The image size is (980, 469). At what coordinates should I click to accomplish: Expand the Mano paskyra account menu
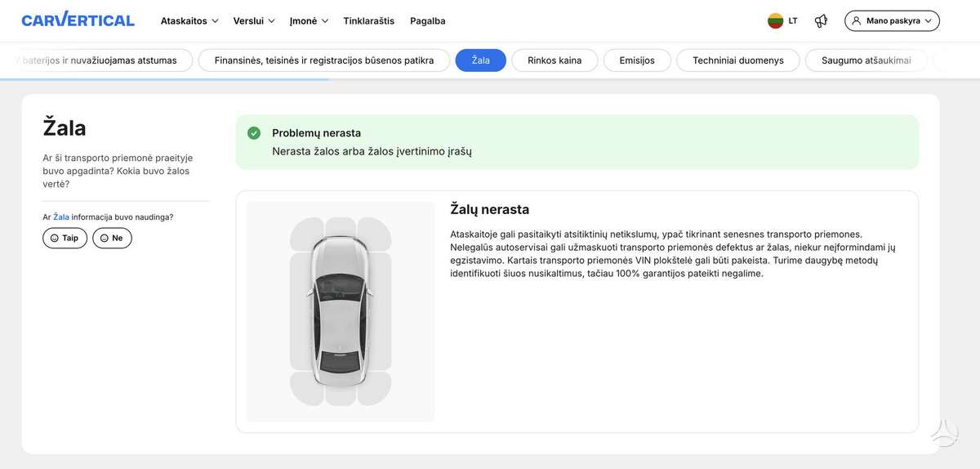pyautogui.click(x=892, y=21)
